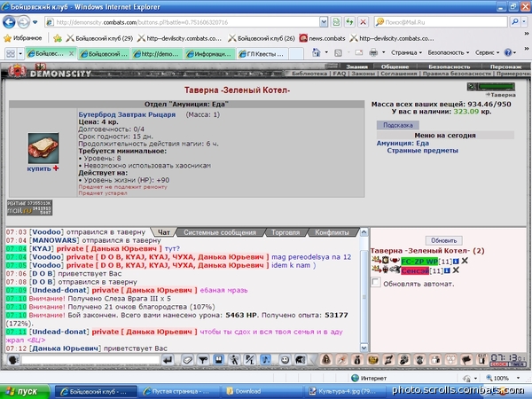Click the music note icon in chat toolbar

pyautogui.click(x=266, y=360)
